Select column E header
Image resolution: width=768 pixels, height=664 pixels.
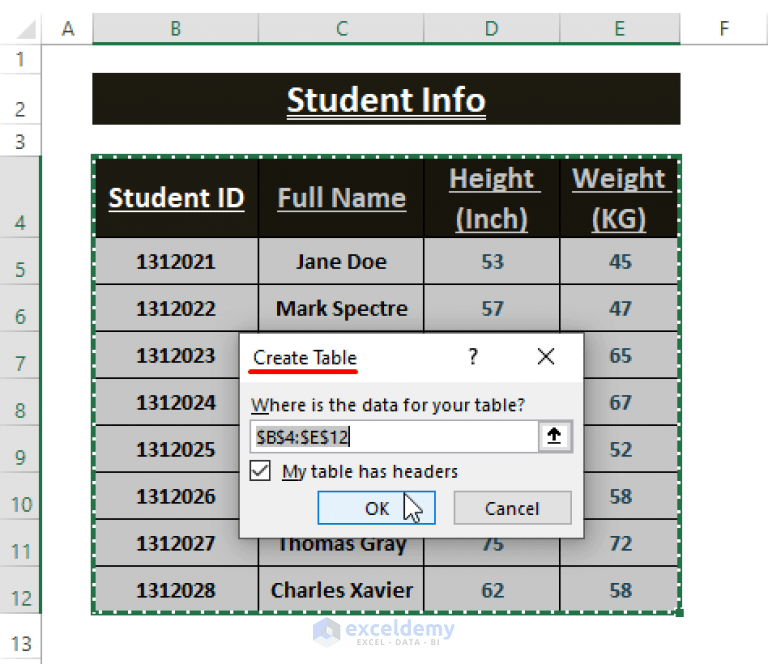tap(620, 28)
